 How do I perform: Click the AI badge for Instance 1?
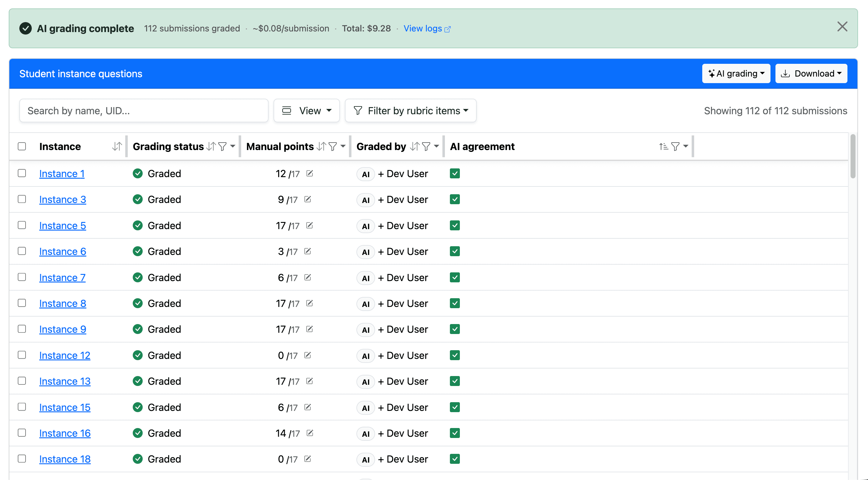pyautogui.click(x=365, y=174)
